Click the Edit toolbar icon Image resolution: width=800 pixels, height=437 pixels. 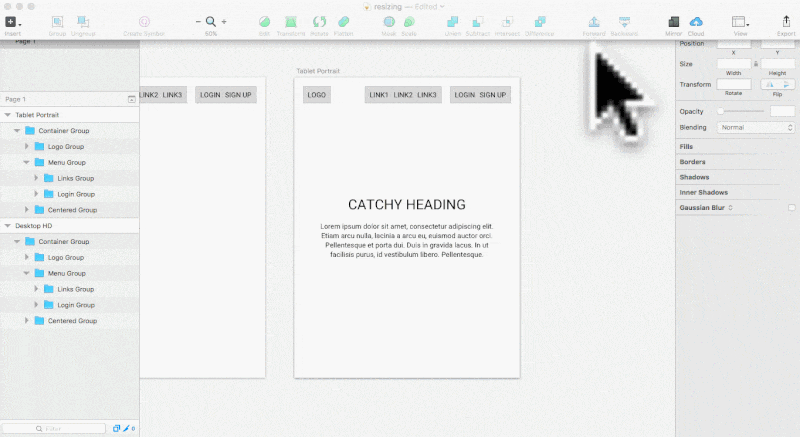click(264, 22)
